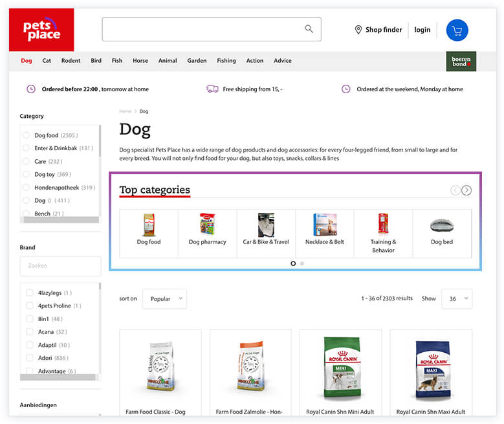Tick the 4lazylegs brand checkbox

[30, 293]
